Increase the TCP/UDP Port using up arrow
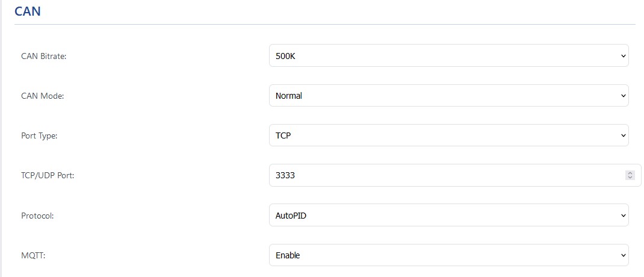The image size is (644, 277). pos(630,173)
